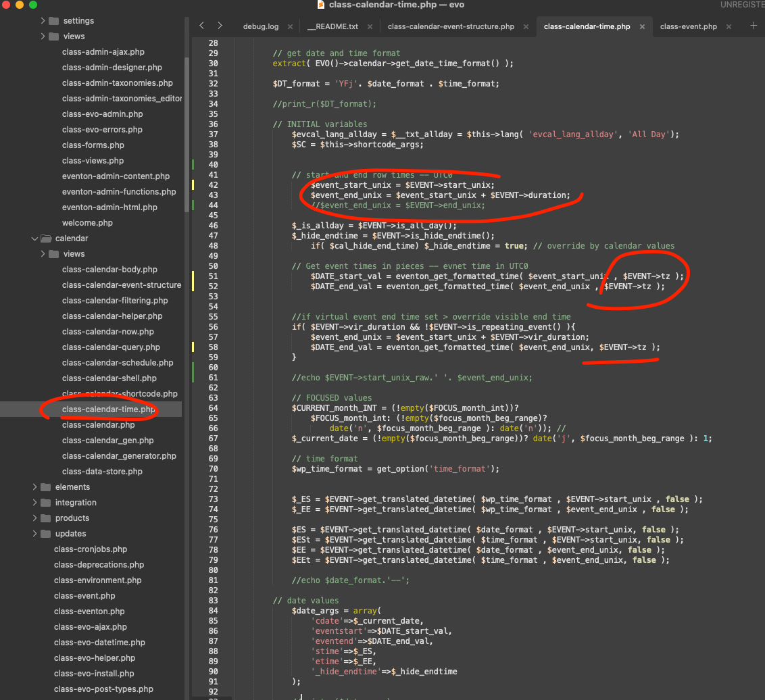Viewport: 765px width, 700px height.
Task: Open class-evo-post-types.php file
Action: point(103,689)
